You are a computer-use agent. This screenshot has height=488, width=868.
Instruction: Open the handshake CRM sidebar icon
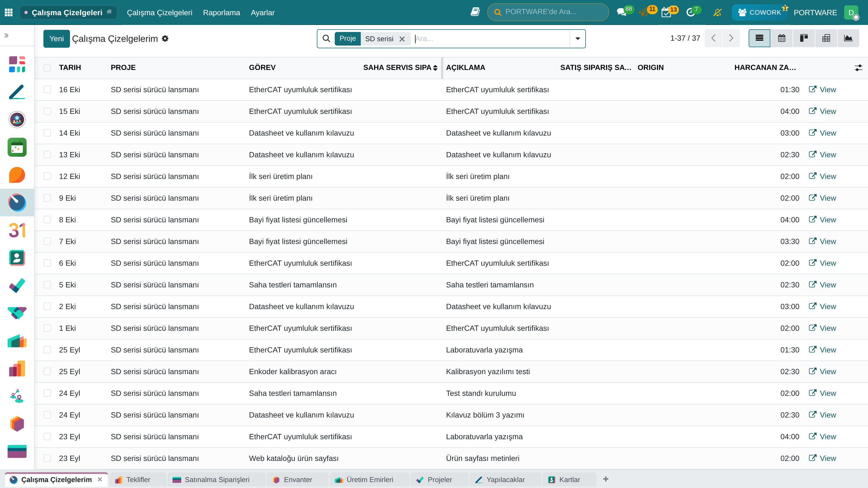pyautogui.click(x=17, y=313)
